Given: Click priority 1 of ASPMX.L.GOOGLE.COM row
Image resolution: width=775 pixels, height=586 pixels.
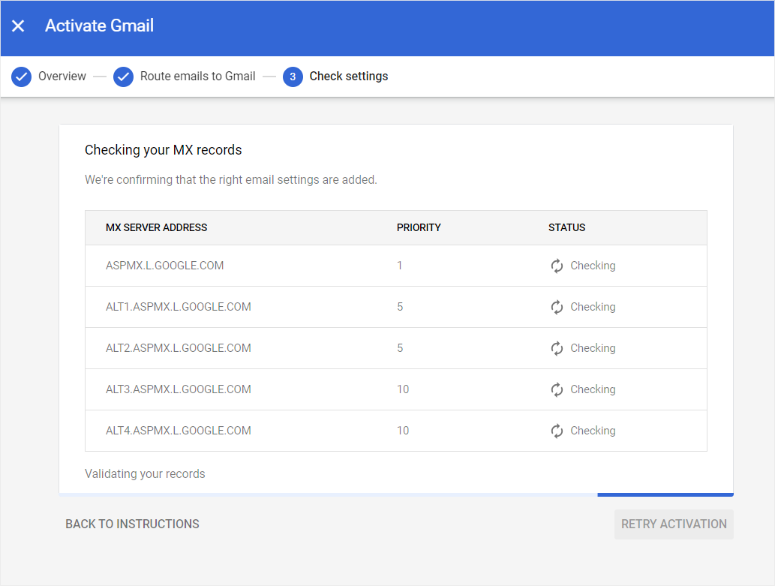Looking at the screenshot, I should pos(399,265).
